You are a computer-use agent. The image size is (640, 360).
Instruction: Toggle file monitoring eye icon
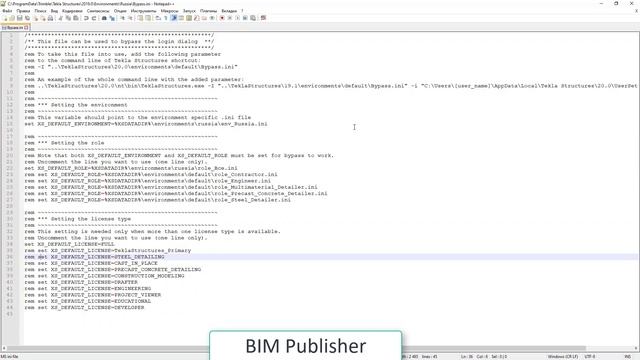tap(212, 18)
